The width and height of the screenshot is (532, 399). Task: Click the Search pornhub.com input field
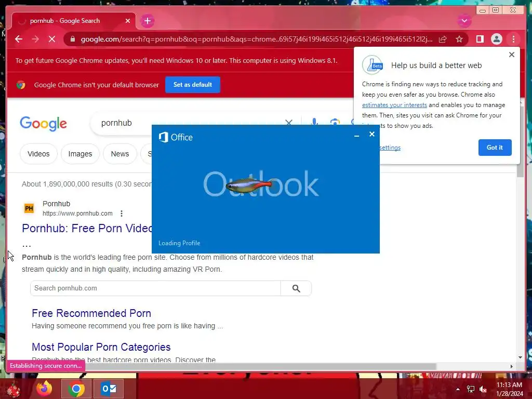tap(155, 288)
